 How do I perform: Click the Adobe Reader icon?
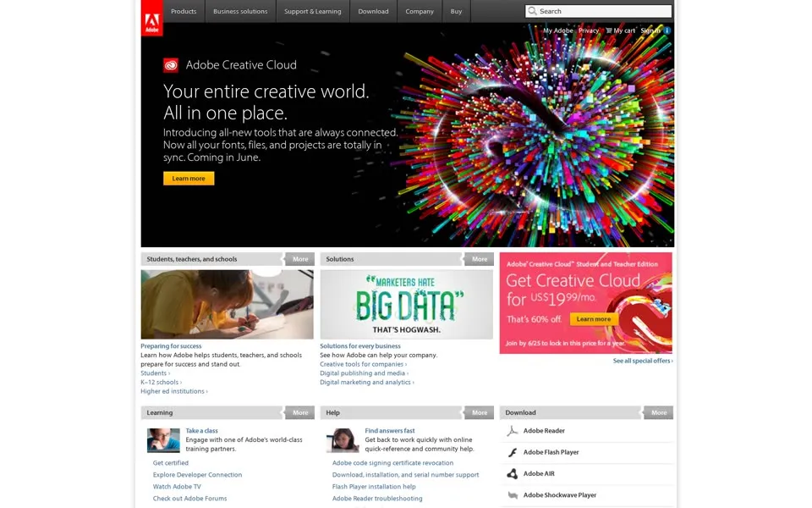click(513, 431)
